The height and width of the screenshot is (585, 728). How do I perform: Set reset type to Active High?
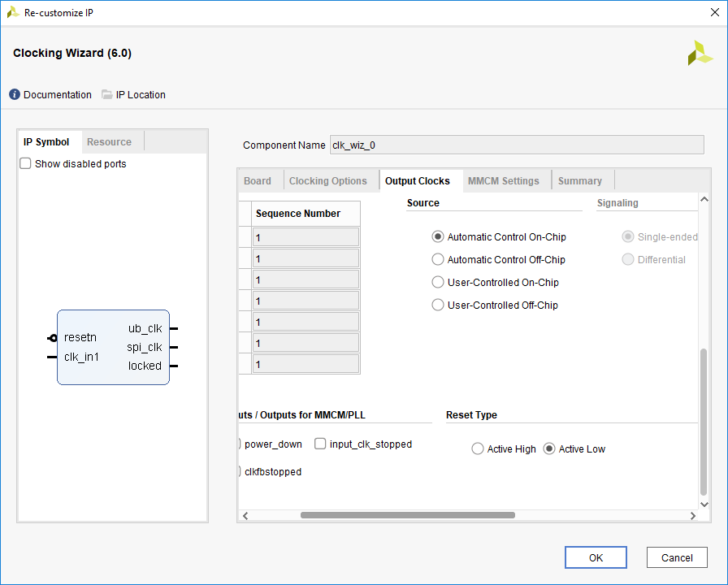coord(477,449)
